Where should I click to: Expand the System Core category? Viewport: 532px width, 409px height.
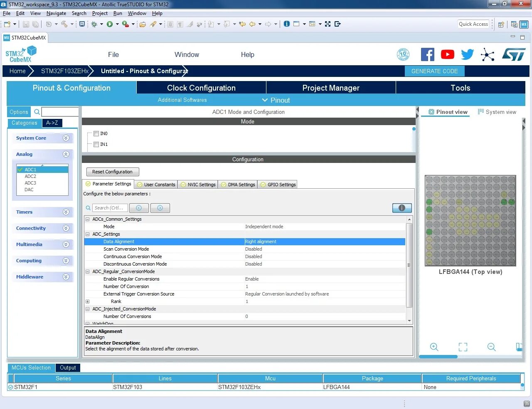coord(66,138)
